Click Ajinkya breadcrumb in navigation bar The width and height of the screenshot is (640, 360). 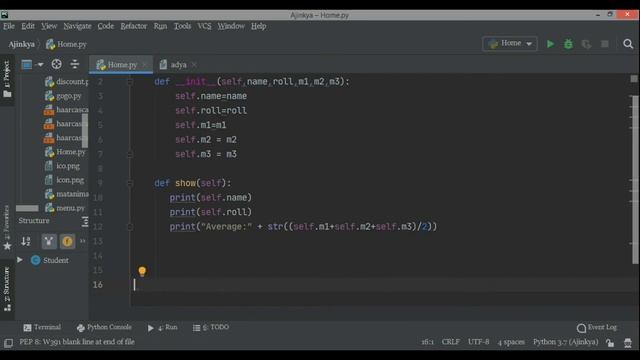(21, 44)
